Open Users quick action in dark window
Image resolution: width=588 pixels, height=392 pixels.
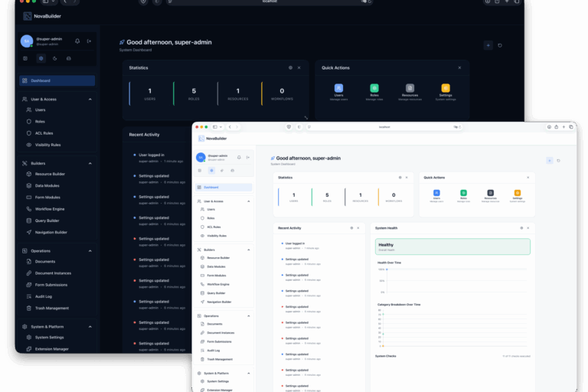click(x=338, y=92)
